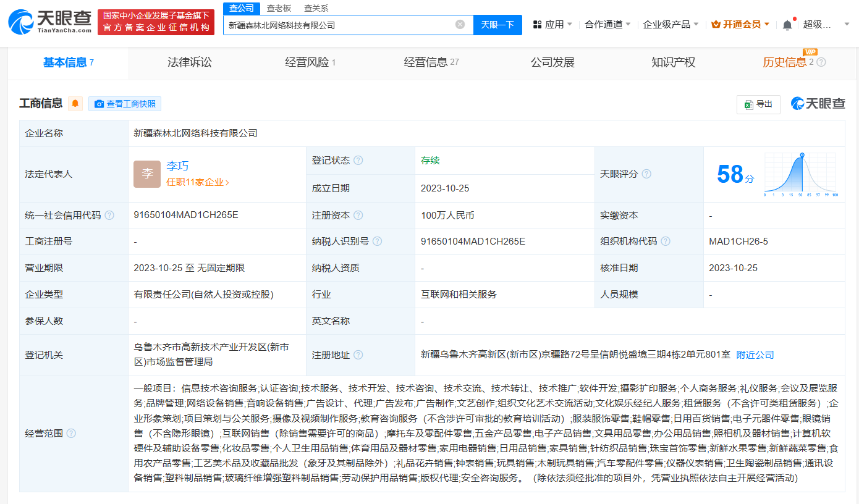This screenshot has width=859, height=504.
Task: Click the Excel icon in the 导出 button
Action: 750,104
